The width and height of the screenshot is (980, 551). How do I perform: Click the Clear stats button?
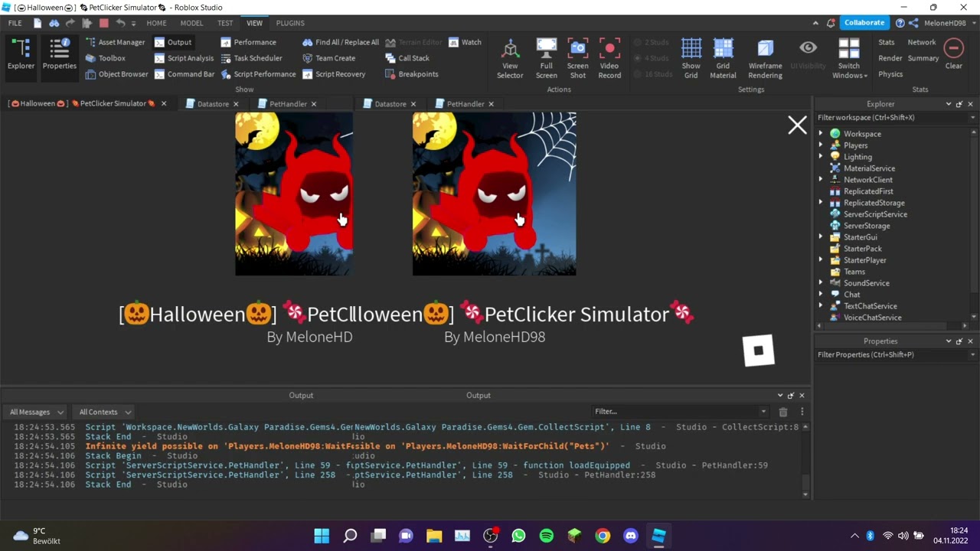(x=953, y=54)
